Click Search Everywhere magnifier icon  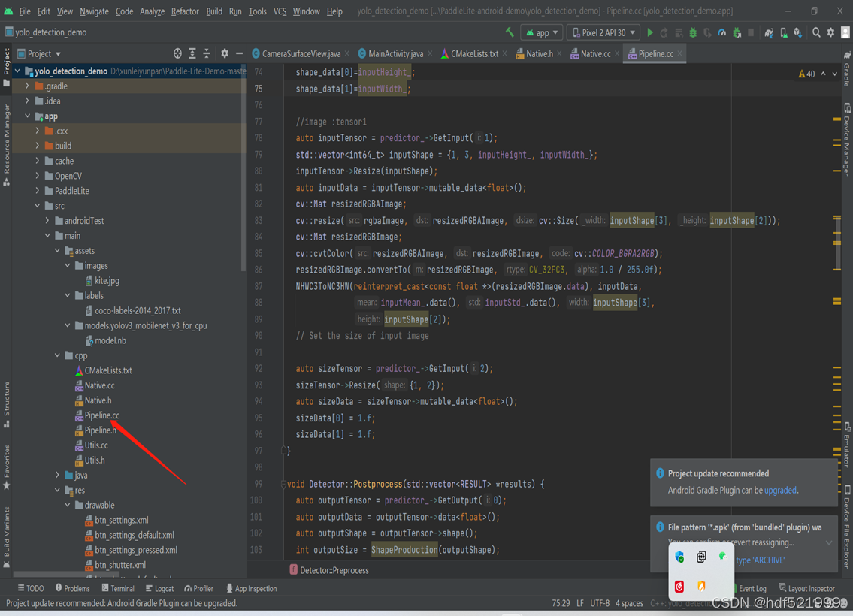[816, 32]
